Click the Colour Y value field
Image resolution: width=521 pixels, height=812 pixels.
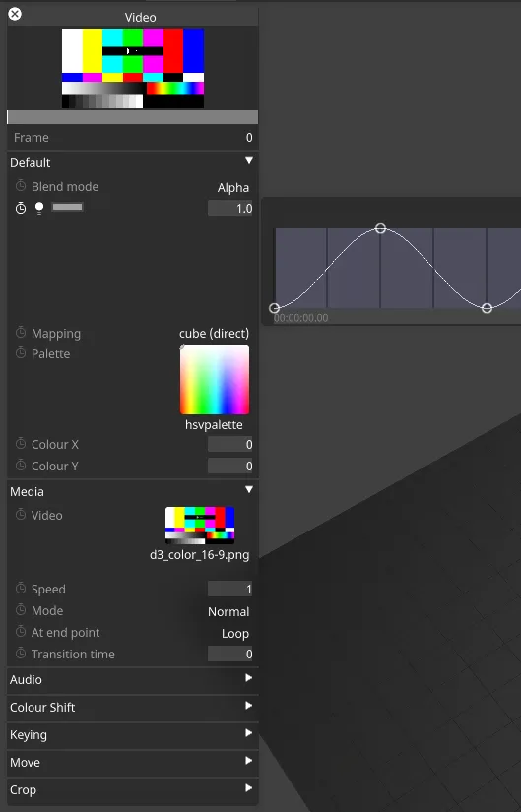(x=230, y=467)
